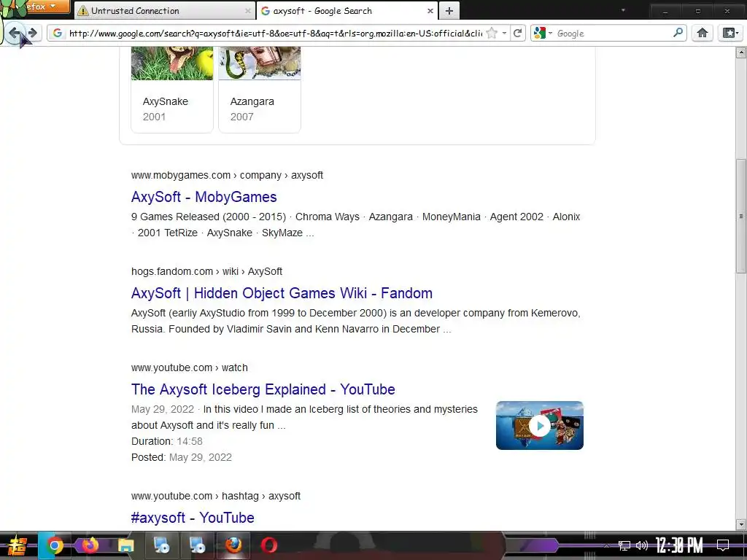Screen dimensions: 747x560
Task: Open the home page via the house icon
Action: [x=703, y=33]
